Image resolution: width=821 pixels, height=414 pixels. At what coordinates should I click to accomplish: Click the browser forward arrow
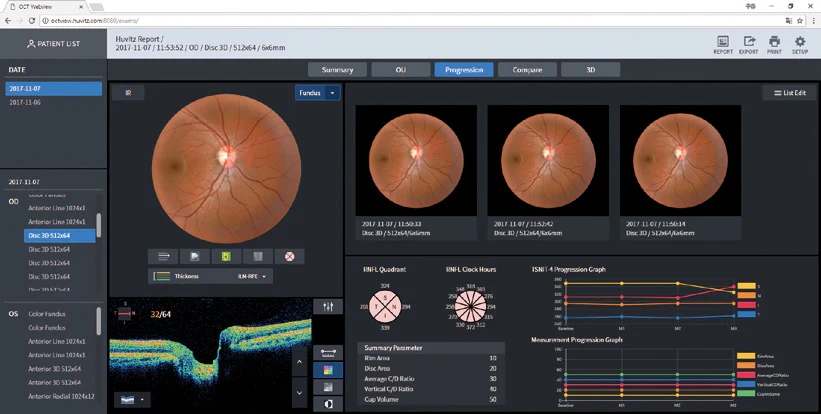pyautogui.click(x=20, y=20)
